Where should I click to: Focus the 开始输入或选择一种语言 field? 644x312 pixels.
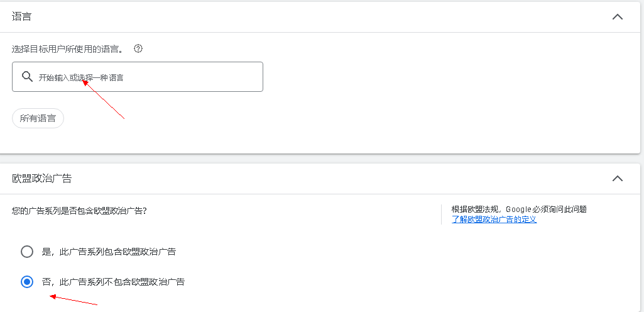click(x=145, y=77)
